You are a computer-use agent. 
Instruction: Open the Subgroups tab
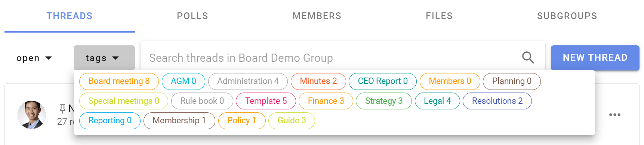(567, 16)
